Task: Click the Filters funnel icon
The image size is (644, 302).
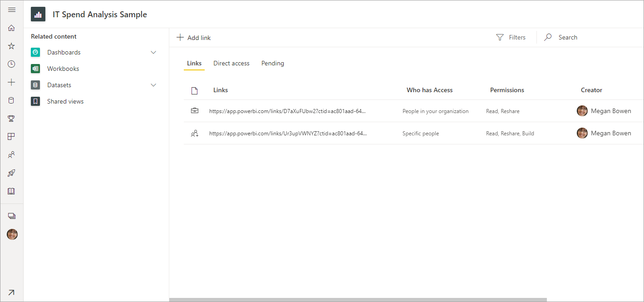Action: click(x=500, y=37)
